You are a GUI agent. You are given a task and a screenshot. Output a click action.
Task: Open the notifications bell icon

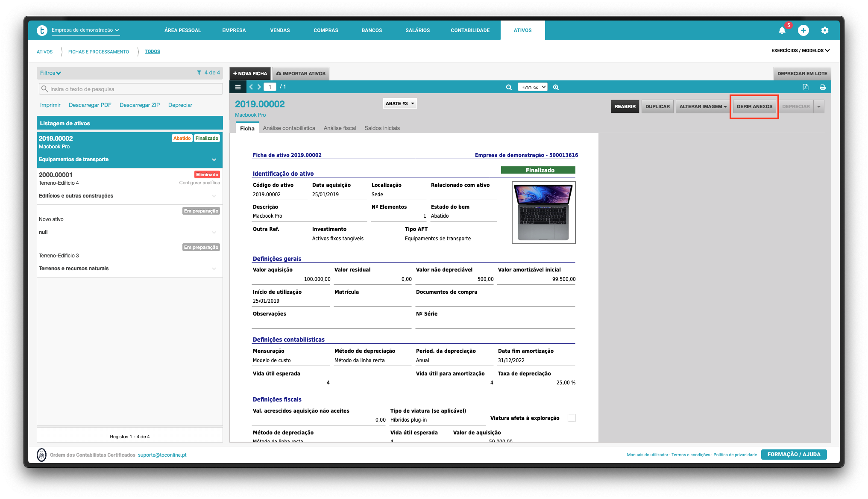pyautogui.click(x=782, y=30)
